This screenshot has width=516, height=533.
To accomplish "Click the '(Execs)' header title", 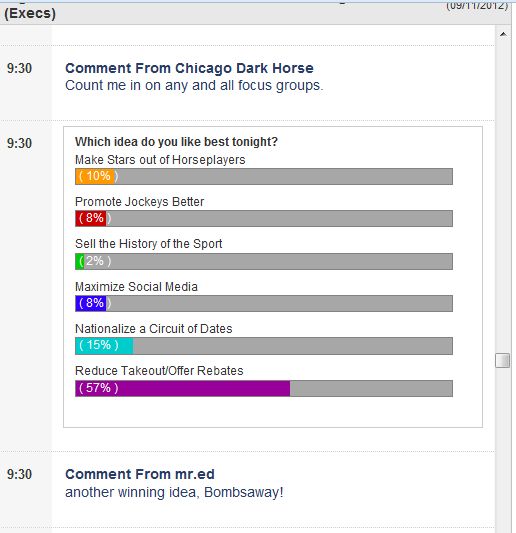I will [x=30, y=14].
